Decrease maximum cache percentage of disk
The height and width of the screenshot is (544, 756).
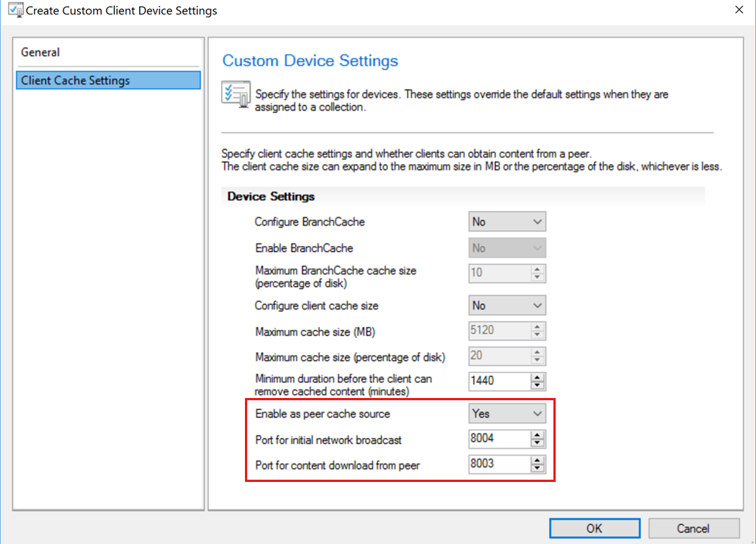[x=537, y=360]
